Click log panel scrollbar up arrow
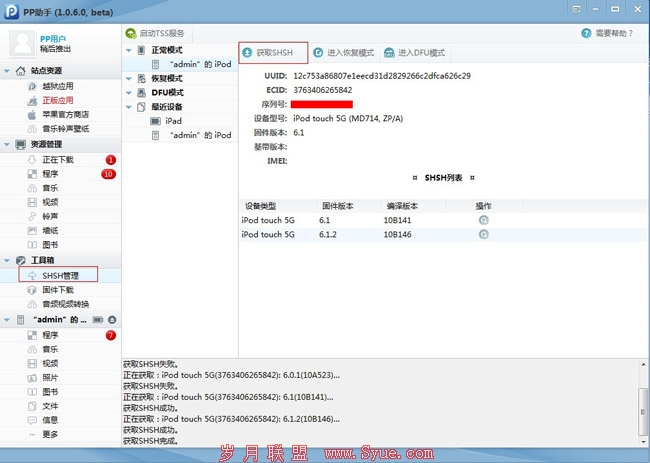This screenshot has height=463, width=650. (x=643, y=365)
